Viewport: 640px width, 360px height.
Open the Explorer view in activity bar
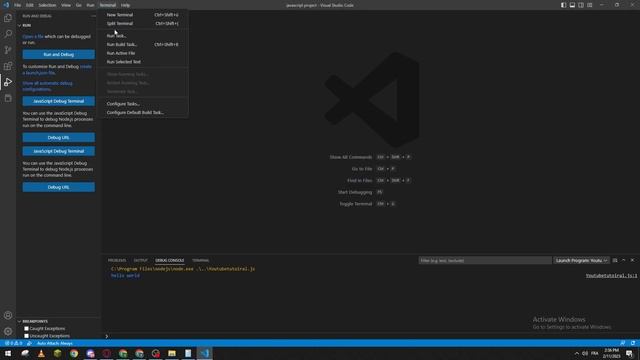[x=8, y=18]
